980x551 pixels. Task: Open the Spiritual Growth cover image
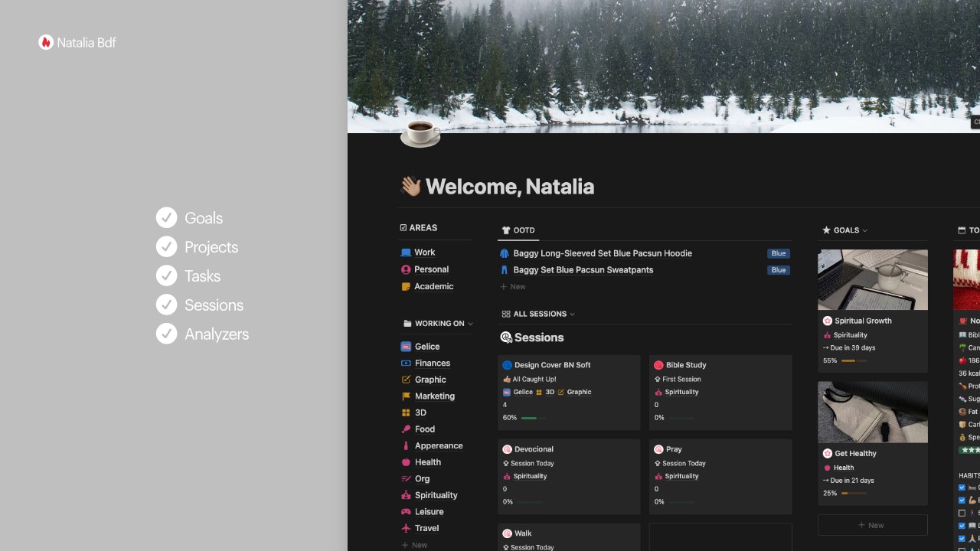click(872, 279)
